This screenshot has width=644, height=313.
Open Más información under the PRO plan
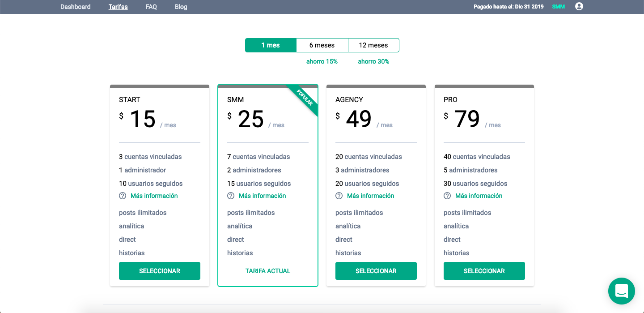coord(479,196)
